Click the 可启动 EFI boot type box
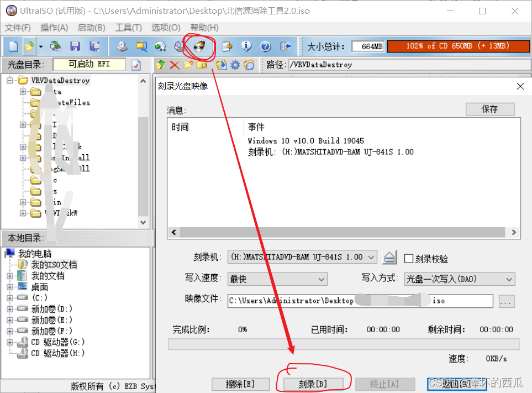This screenshot has height=393, width=532. [x=89, y=65]
